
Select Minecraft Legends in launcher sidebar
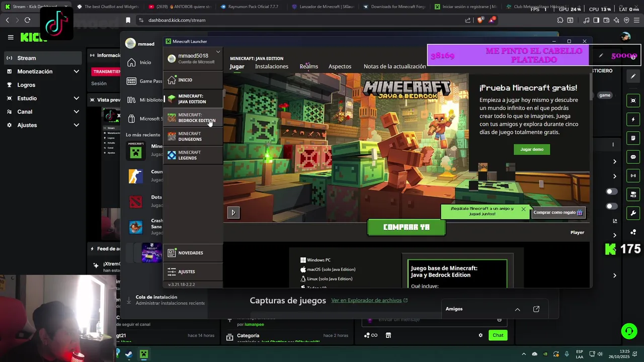coord(193,155)
